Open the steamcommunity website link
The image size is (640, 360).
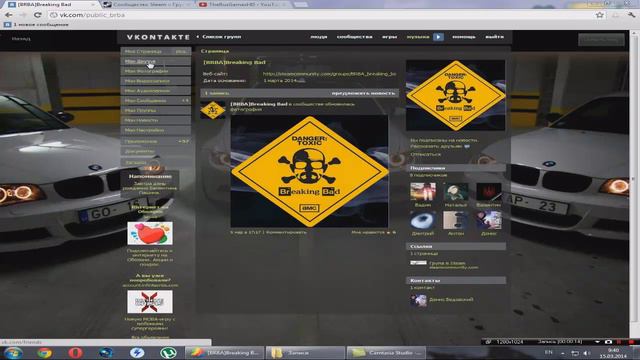click(329, 74)
